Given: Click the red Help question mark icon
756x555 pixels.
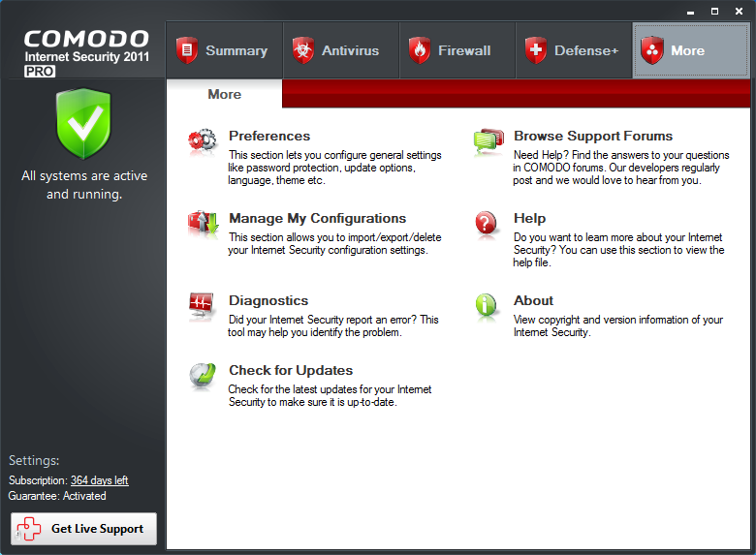Looking at the screenshot, I should tap(488, 224).
